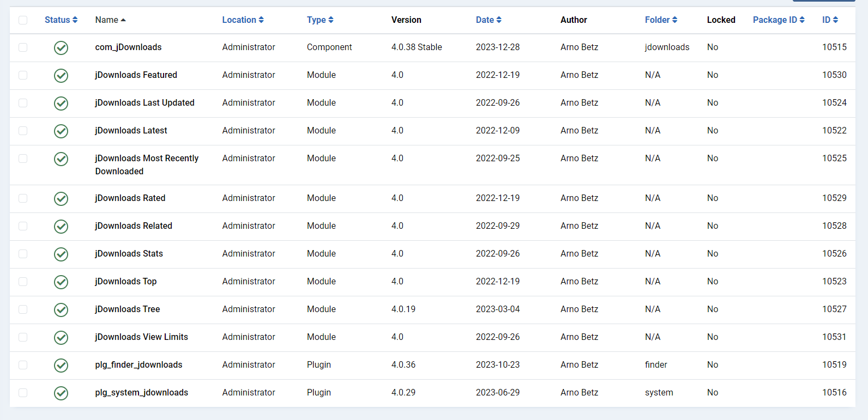This screenshot has width=868, height=420.
Task: Click ID 10531 cell
Action: coord(834,337)
